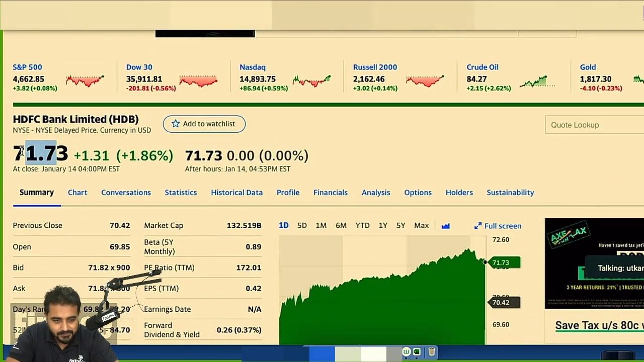Click the Earnings Date value N/A
The width and height of the screenshot is (644, 362).
tap(255, 309)
